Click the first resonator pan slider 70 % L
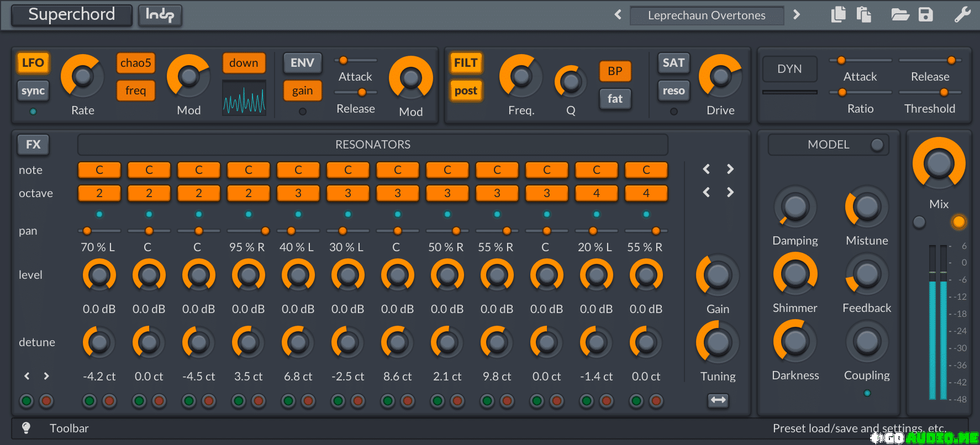 [99, 231]
